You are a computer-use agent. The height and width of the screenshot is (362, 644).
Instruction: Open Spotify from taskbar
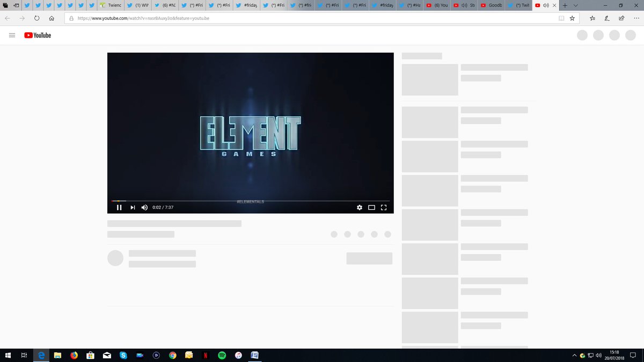[222, 355]
